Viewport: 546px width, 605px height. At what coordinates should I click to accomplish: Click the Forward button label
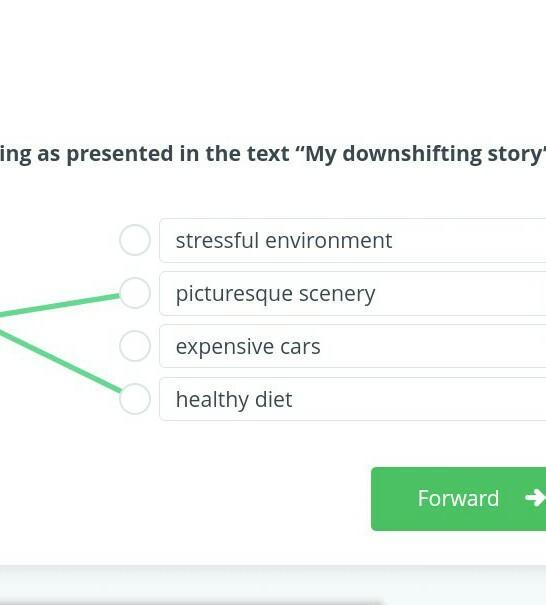point(458,498)
